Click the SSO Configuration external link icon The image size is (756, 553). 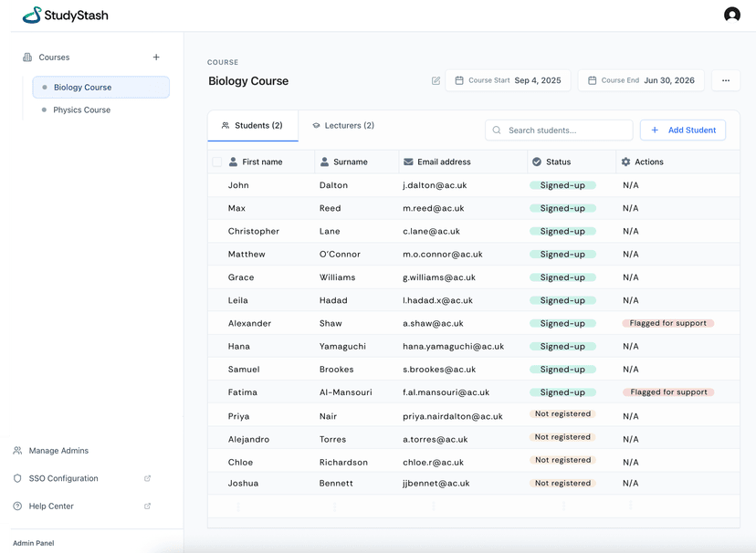[x=148, y=478]
